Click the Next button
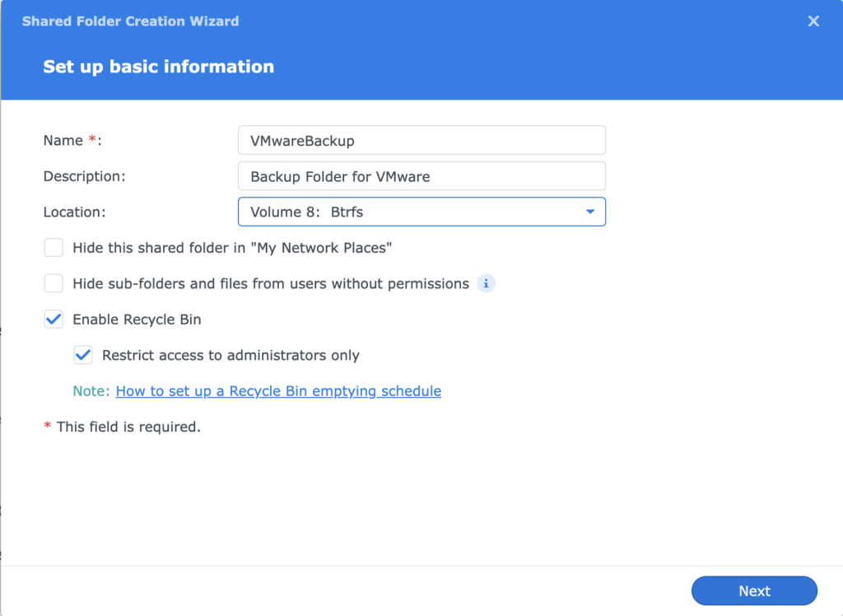 (x=754, y=590)
